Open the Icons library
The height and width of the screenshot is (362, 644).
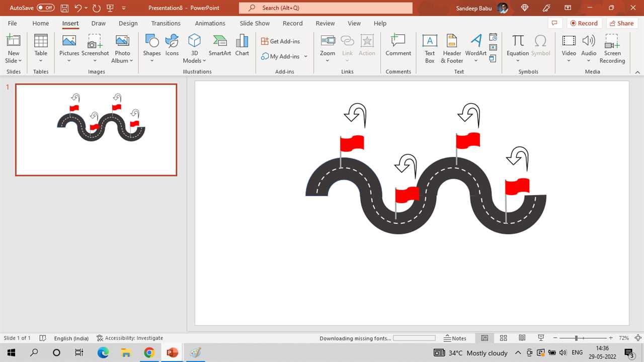172,46
